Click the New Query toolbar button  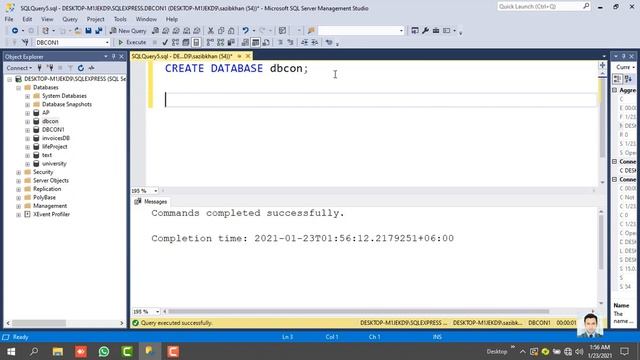tap(128, 31)
